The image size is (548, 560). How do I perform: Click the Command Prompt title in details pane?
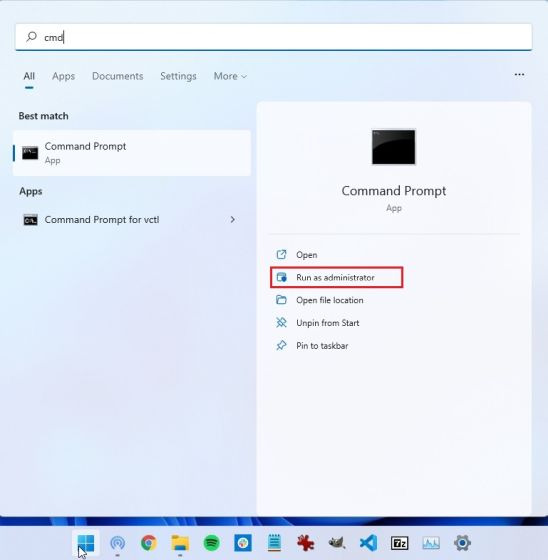[x=394, y=191]
